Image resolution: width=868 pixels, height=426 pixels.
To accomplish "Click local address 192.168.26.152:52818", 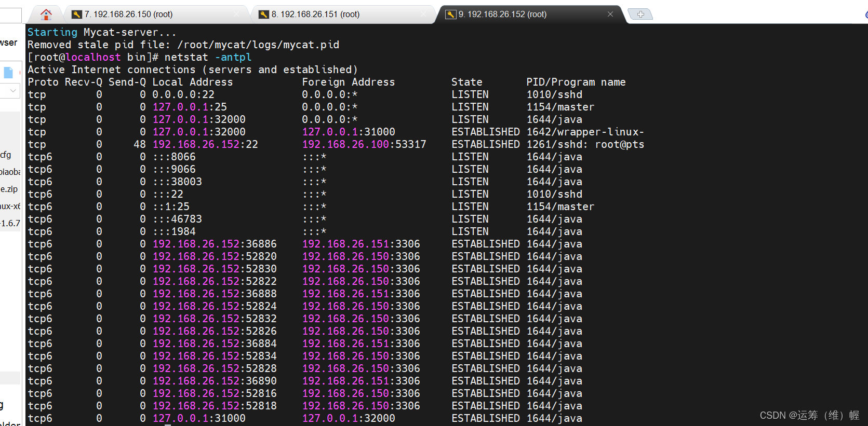I will coord(215,406).
